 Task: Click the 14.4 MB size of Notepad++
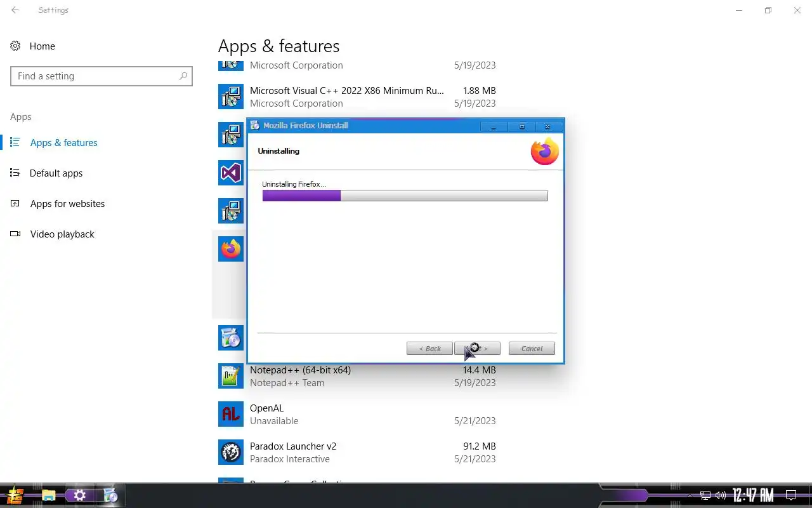tap(480, 370)
